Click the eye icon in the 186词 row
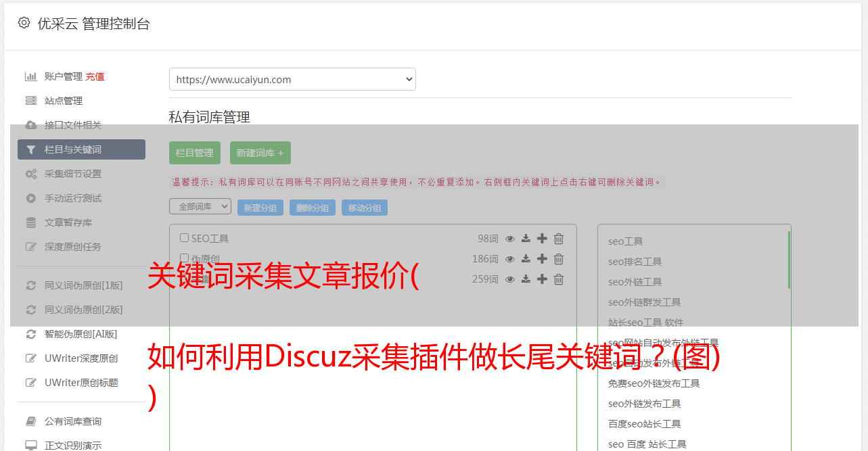868x451 pixels. pyautogui.click(x=510, y=259)
